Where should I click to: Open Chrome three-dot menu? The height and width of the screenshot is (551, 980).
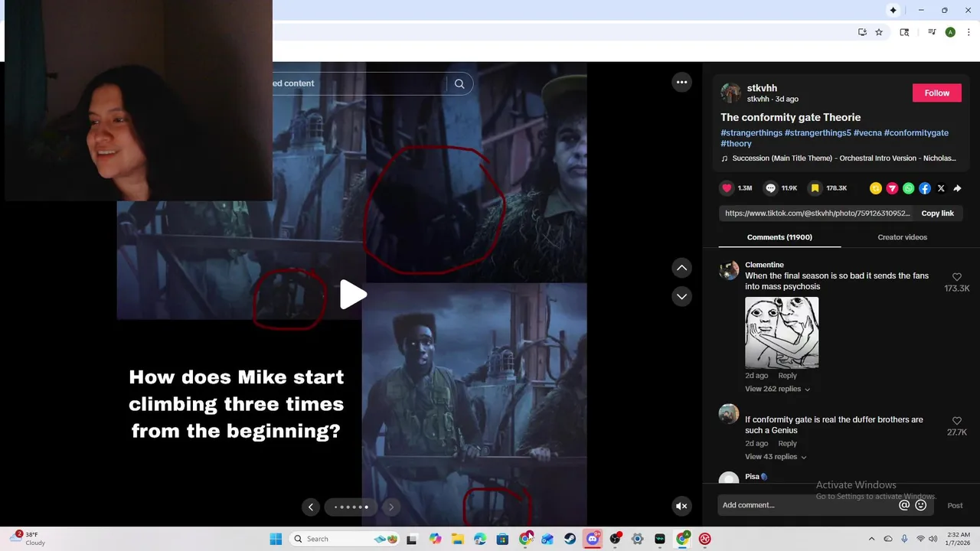pos(969,32)
